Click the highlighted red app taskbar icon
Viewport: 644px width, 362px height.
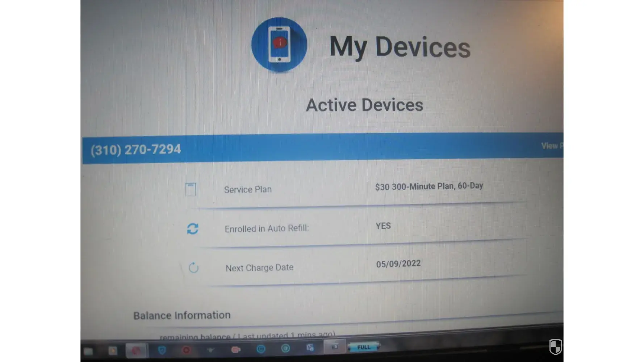tap(136, 350)
